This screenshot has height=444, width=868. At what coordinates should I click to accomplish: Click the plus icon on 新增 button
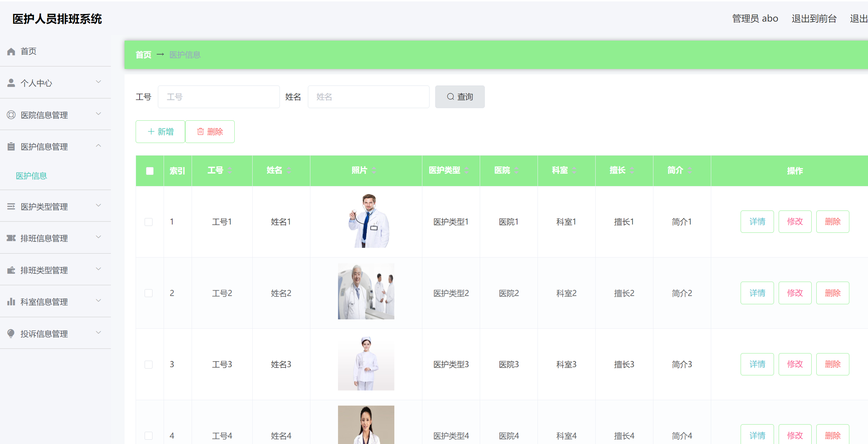tap(151, 131)
